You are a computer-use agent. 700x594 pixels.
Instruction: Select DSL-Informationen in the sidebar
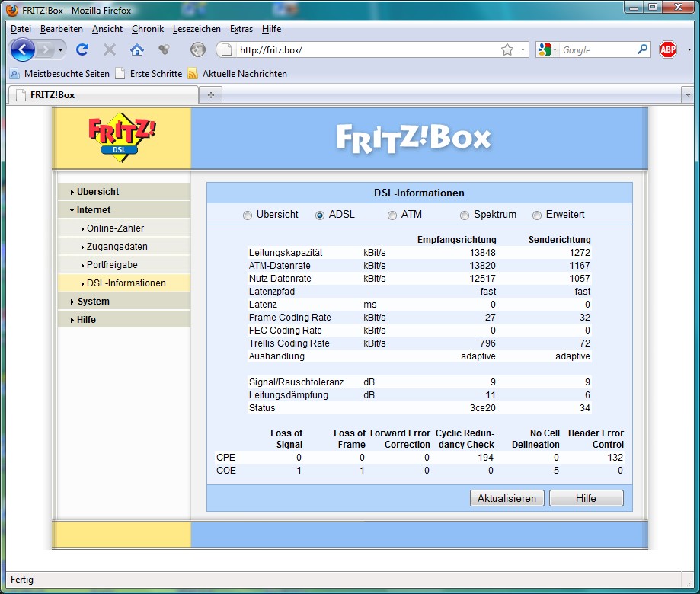tap(124, 283)
